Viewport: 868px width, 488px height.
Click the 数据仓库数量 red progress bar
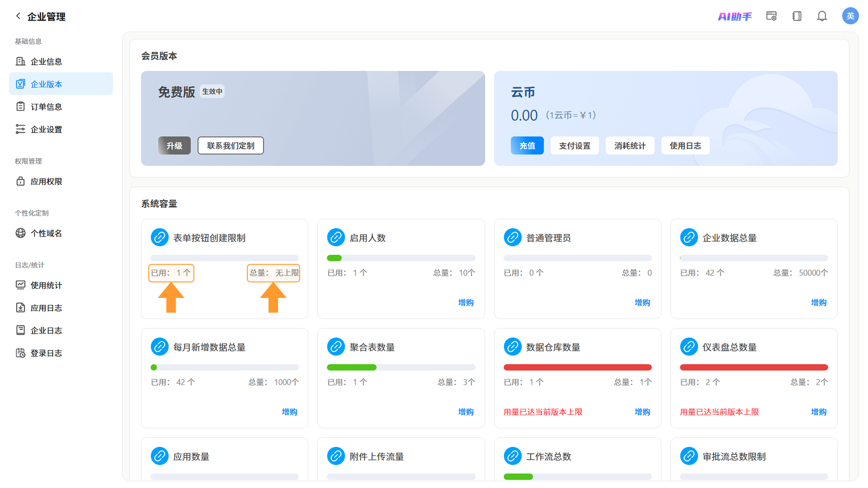click(x=578, y=367)
